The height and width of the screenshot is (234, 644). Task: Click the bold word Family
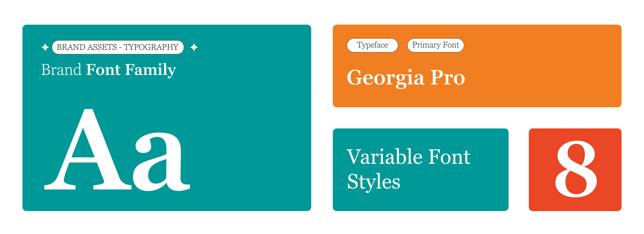pyautogui.click(x=150, y=70)
